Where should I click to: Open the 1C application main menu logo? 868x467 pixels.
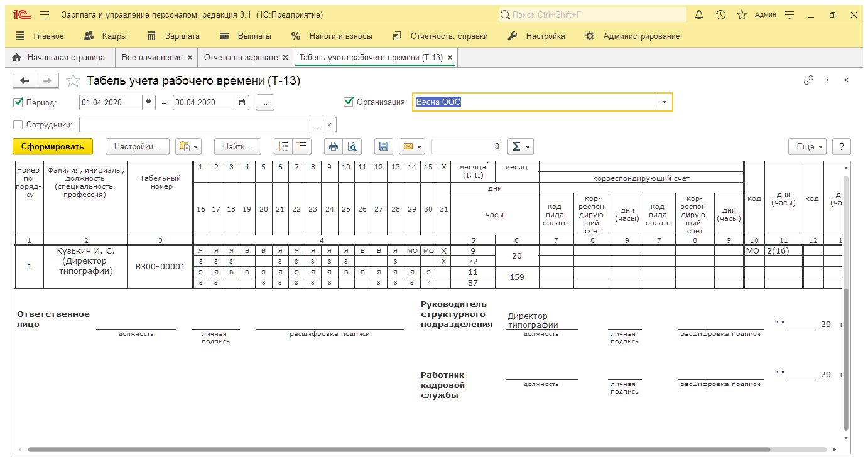(21, 14)
